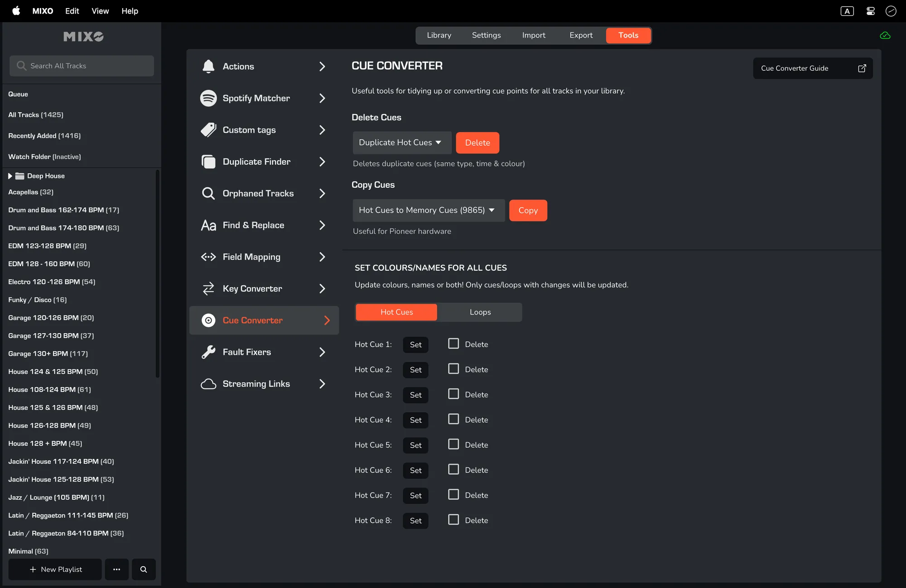Click the Search All Tracks field

click(x=82, y=66)
